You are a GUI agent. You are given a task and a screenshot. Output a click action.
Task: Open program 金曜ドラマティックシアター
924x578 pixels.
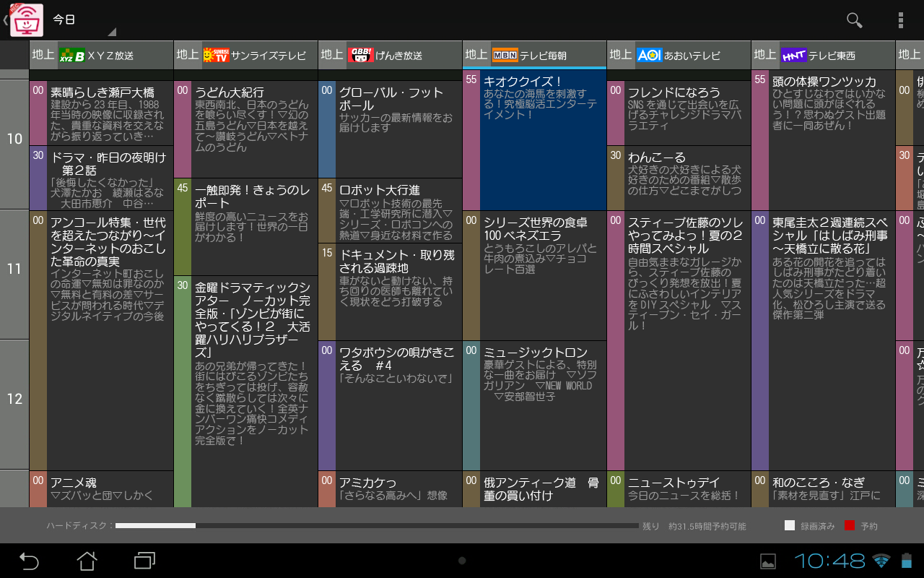click(245, 392)
